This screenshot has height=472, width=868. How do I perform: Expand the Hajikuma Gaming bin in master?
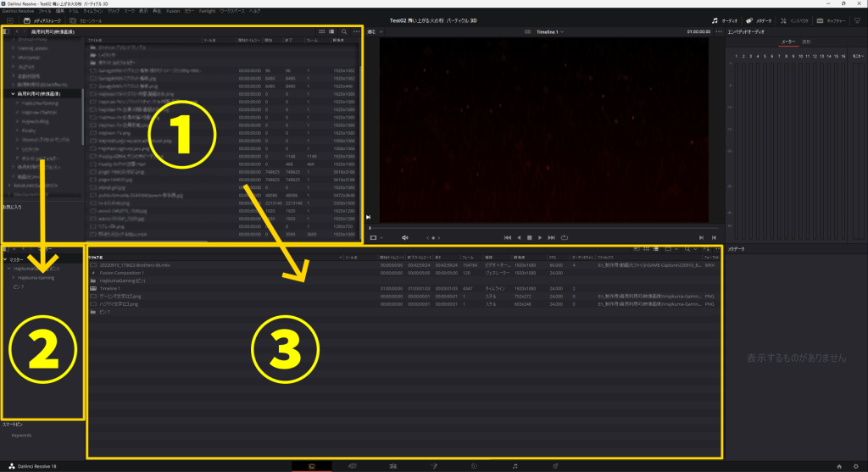pos(13,277)
